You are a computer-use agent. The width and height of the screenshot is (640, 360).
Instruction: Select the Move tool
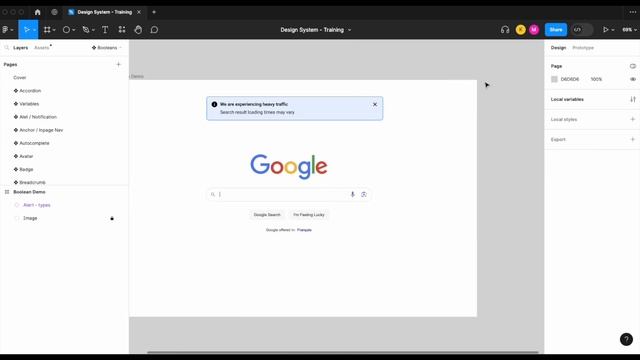coord(26,30)
